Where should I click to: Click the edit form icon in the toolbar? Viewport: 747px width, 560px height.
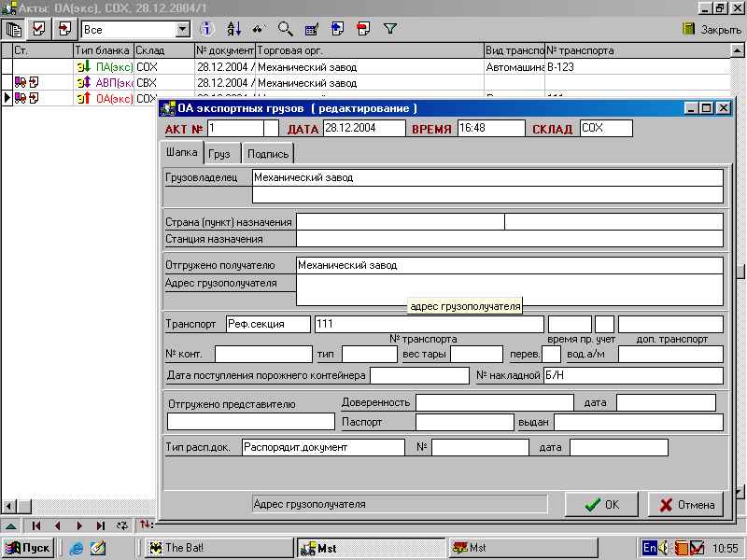[x=312, y=30]
